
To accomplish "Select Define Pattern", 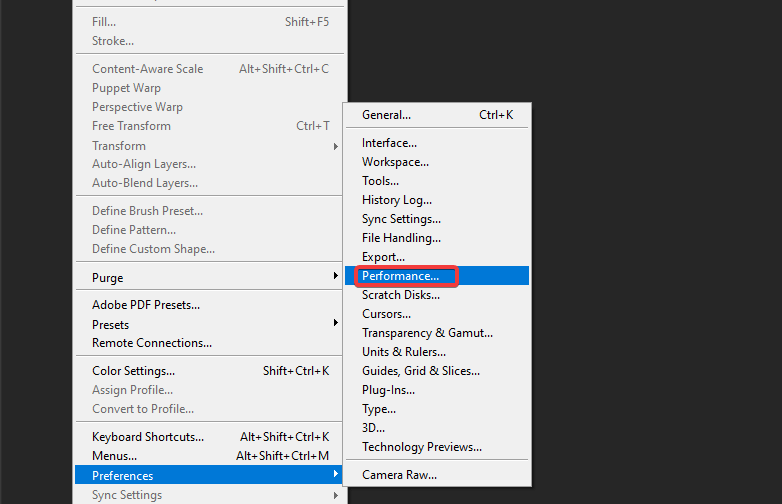I will tap(209, 230).
